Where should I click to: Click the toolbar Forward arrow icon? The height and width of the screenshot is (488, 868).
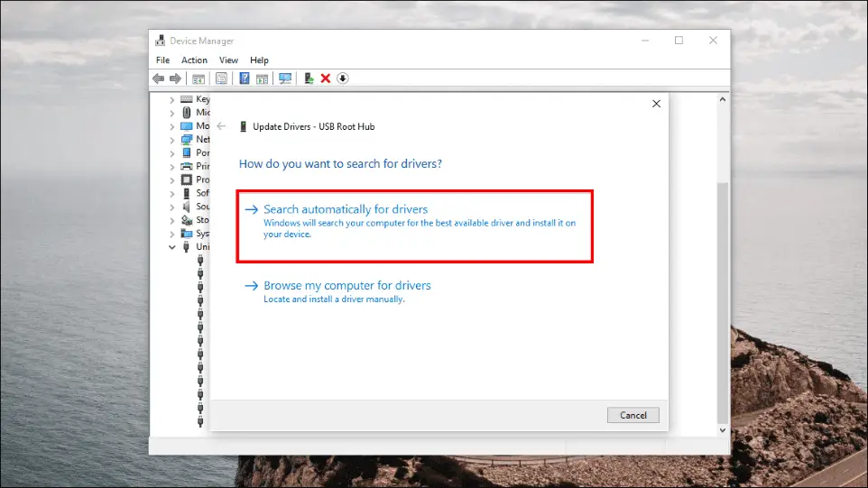click(x=175, y=78)
